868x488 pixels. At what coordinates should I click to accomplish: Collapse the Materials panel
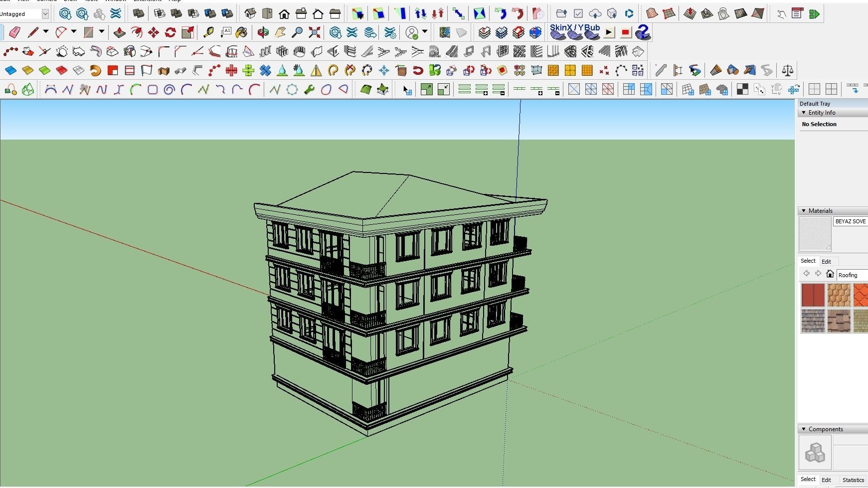(x=804, y=211)
